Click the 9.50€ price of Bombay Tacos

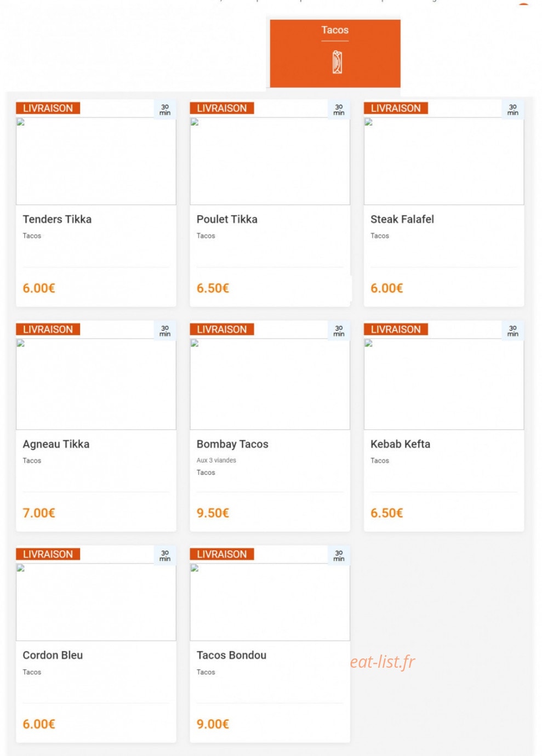[213, 513]
